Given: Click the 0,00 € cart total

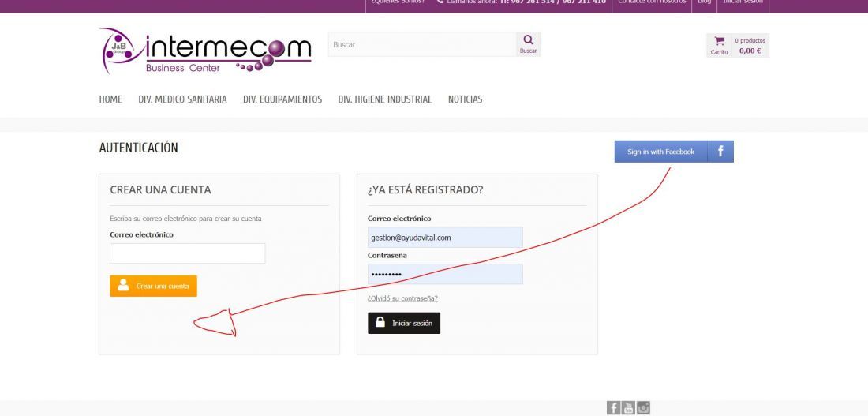Looking at the screenshot, I should click(750, 51).
